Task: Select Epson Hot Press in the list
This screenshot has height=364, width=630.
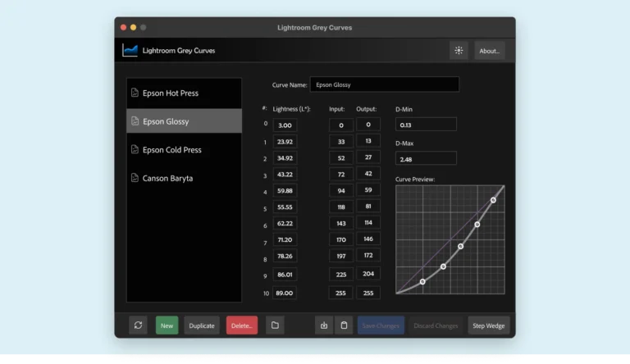Action: coord(184,93)
